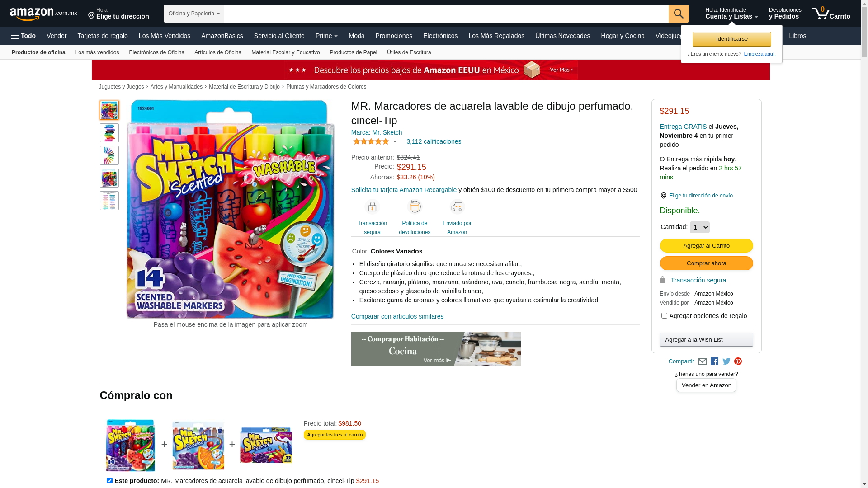Viewport: 868px width, 488px height.
Task: Open the Todo hamburger menu
Action: [23, 36]
